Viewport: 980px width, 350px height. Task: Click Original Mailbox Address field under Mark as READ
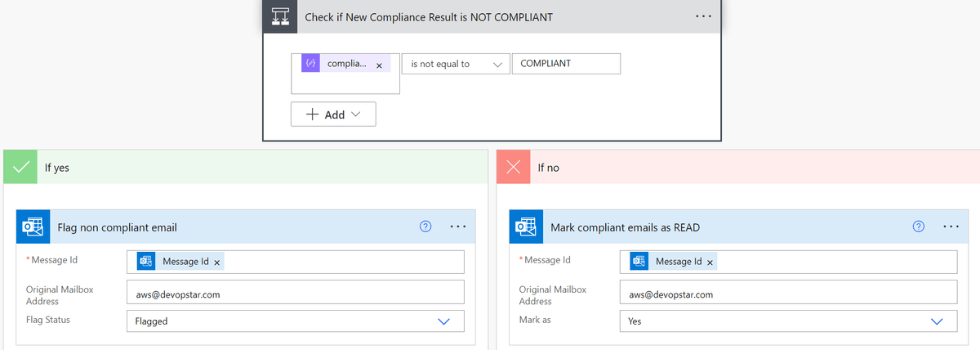click(x=788, y=294)
